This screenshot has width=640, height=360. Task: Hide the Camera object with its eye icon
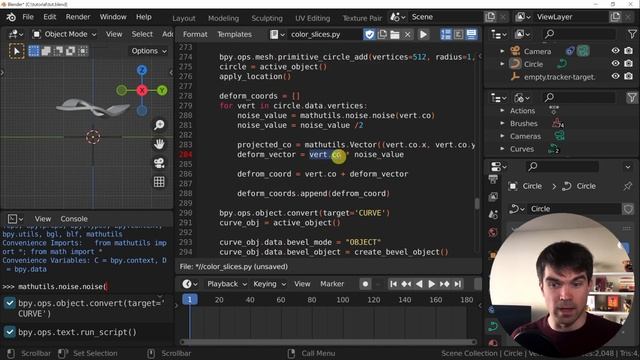click(615, 51)
